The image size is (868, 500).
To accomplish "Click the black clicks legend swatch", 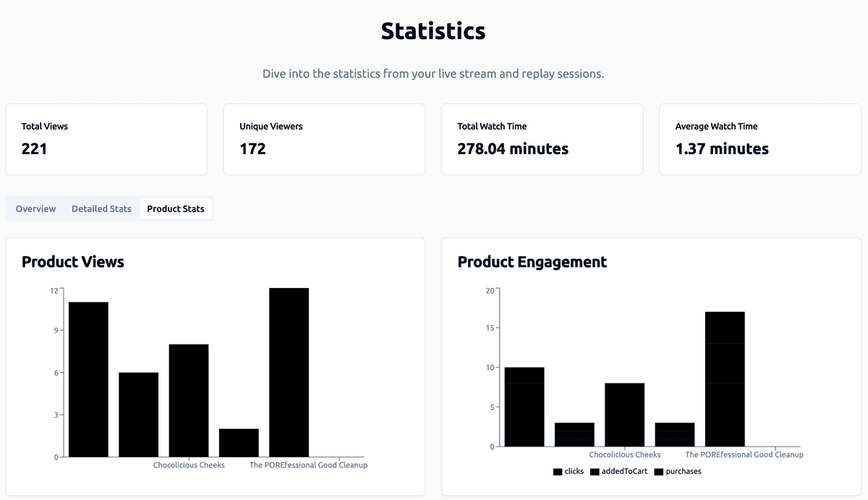I will [x=558, y=472].
